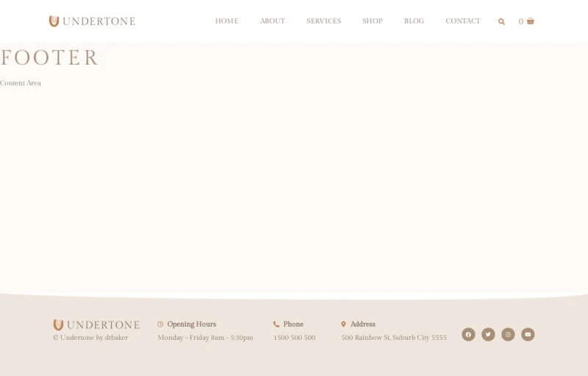The height and width of the screenshot is (376, 588).
Task: Click the 'Opening Hours' label
Action: point(192,324)
